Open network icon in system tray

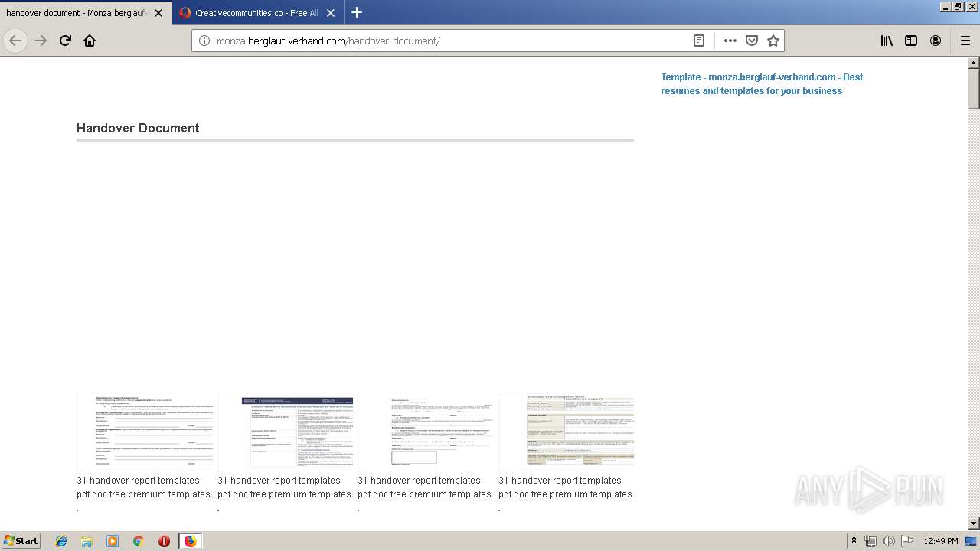point(871,541)
